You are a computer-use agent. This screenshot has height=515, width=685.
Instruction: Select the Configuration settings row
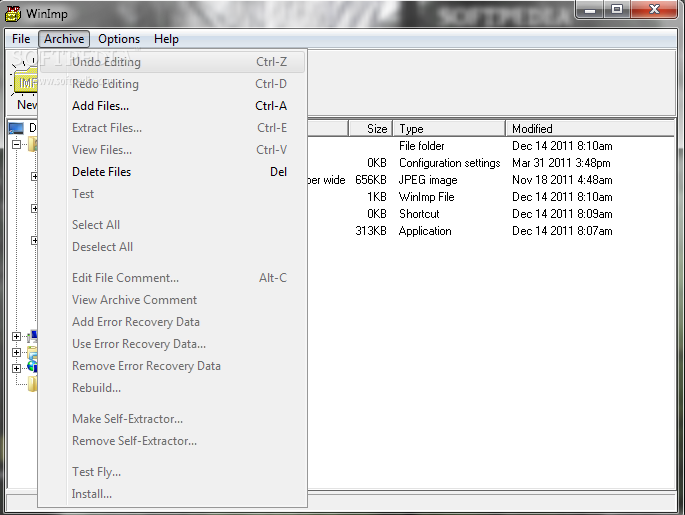pyautogui.click(x=491, y=163)
